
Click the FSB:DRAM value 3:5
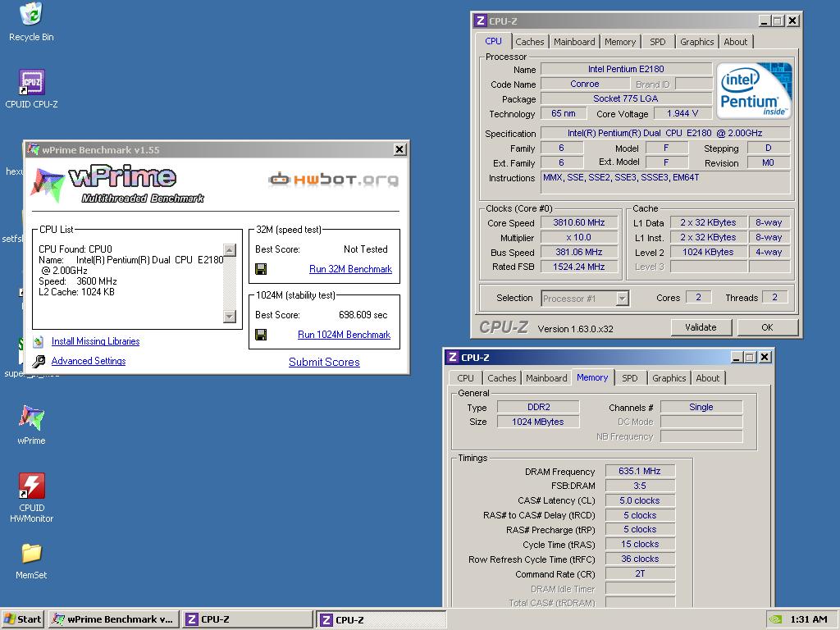click(x=640, y=486)
